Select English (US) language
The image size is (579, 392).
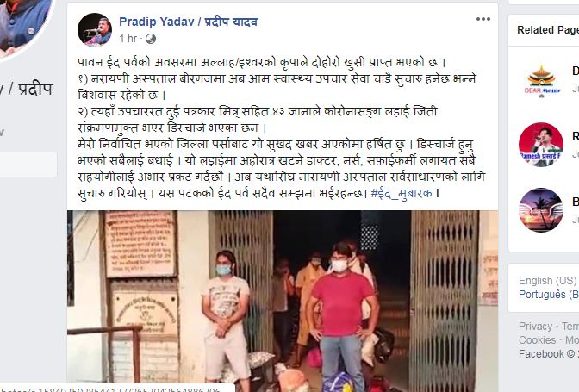click(x=548, y=281)
